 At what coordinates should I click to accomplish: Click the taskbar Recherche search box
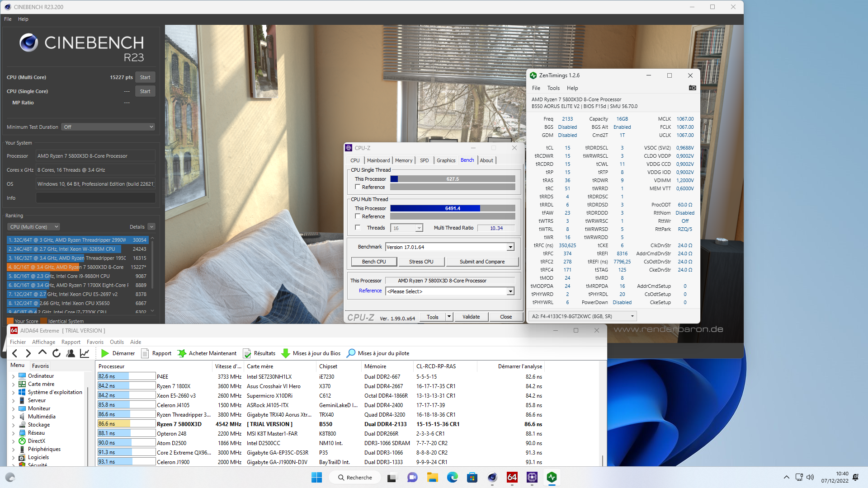tap(355, 477)
